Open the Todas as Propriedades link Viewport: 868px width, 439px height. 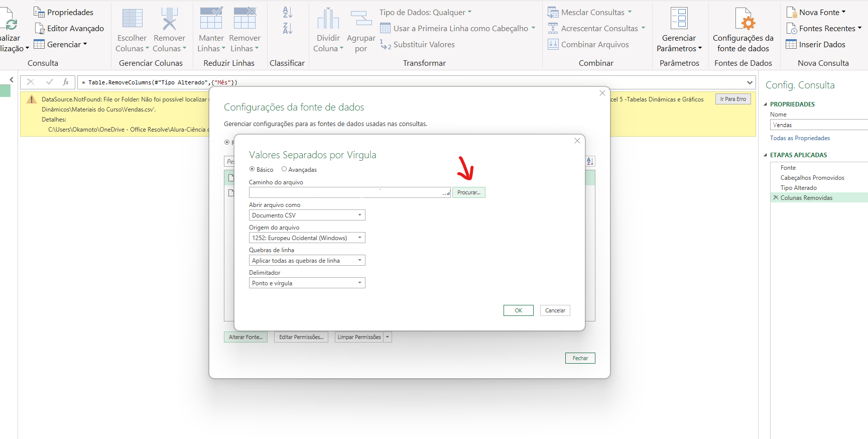click(x=800, y=138)
